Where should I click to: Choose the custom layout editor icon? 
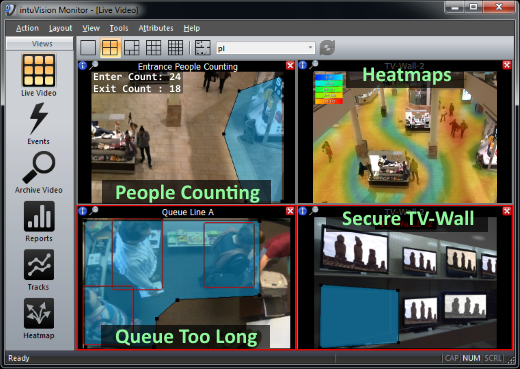pyautogui.click(x=202, y=48)
